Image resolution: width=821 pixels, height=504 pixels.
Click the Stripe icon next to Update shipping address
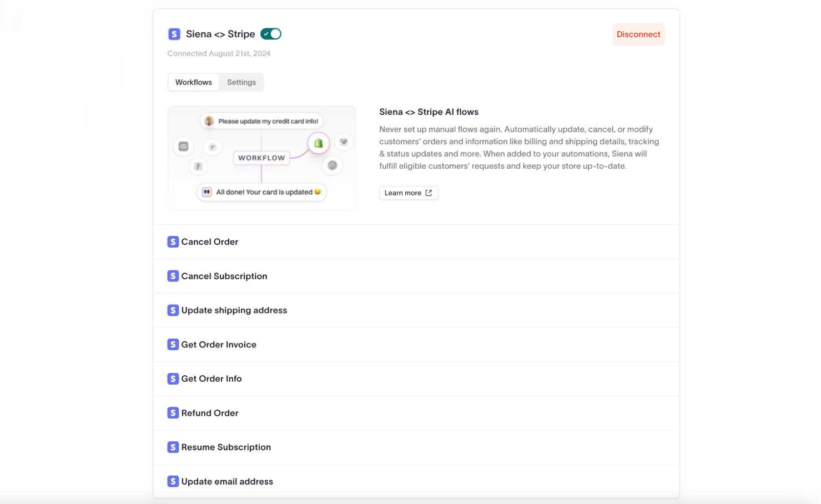click(x=173, y=310)
